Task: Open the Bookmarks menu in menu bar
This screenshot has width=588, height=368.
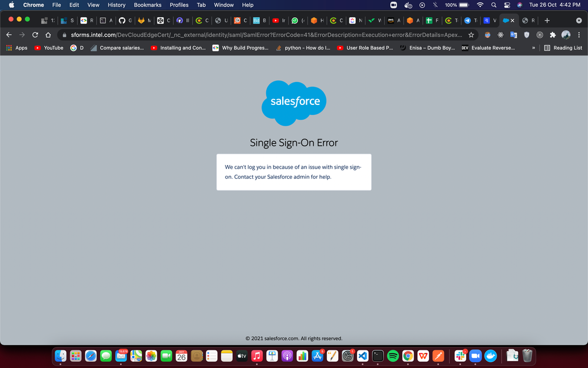Action: tap(147, 5)
